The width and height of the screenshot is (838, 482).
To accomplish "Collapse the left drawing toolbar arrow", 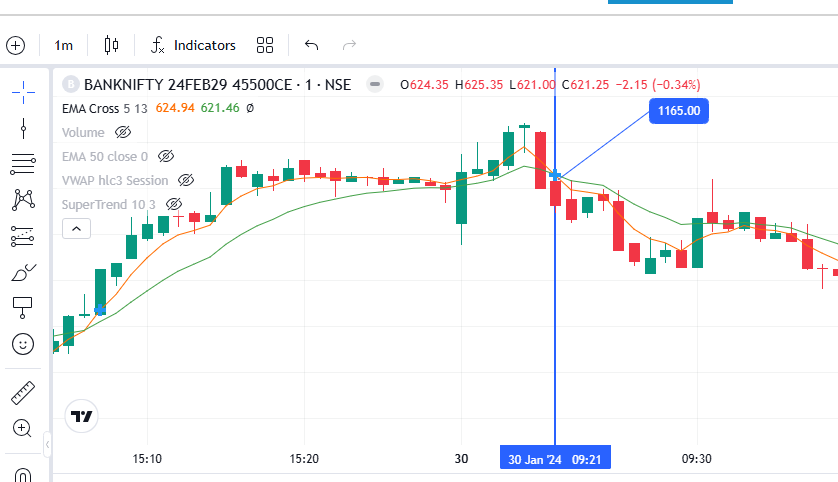I will [47, 442].
